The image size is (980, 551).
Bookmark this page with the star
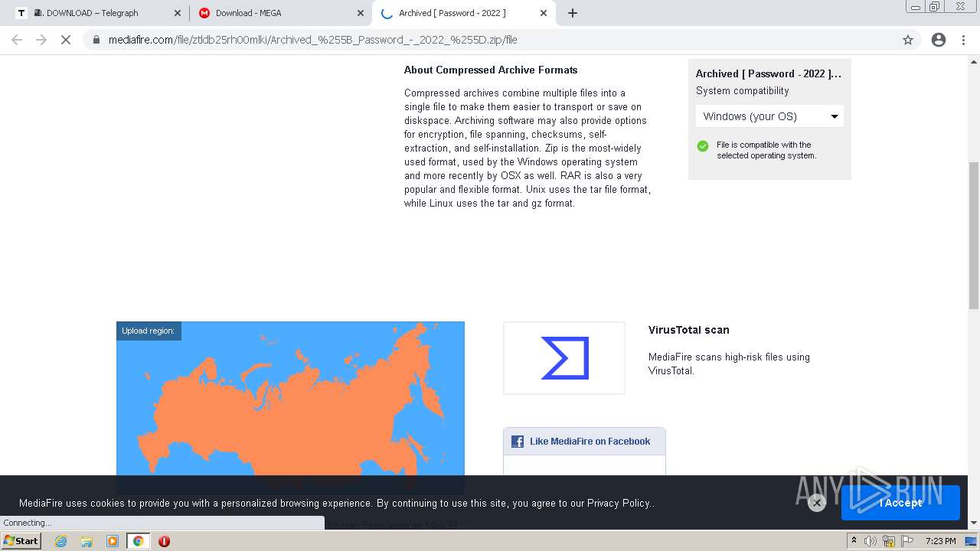pos(907,40)
